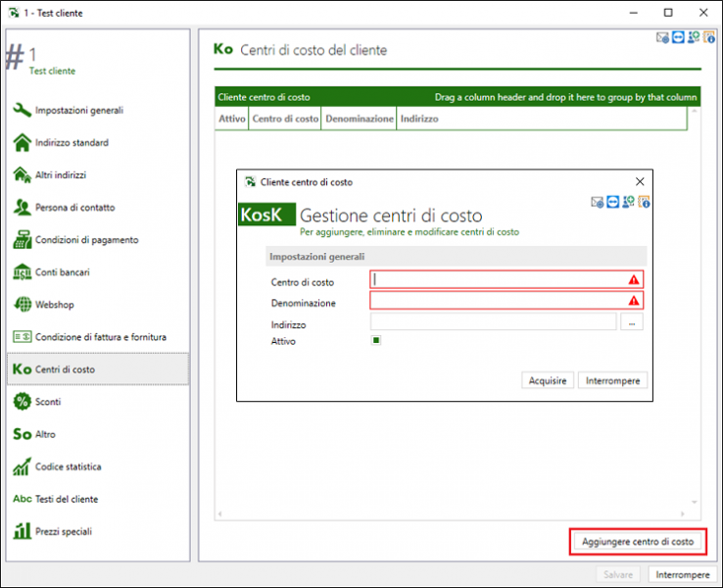
Task: Click the Acquisire button
Action: pyautogui.click(x=548, y=380)
